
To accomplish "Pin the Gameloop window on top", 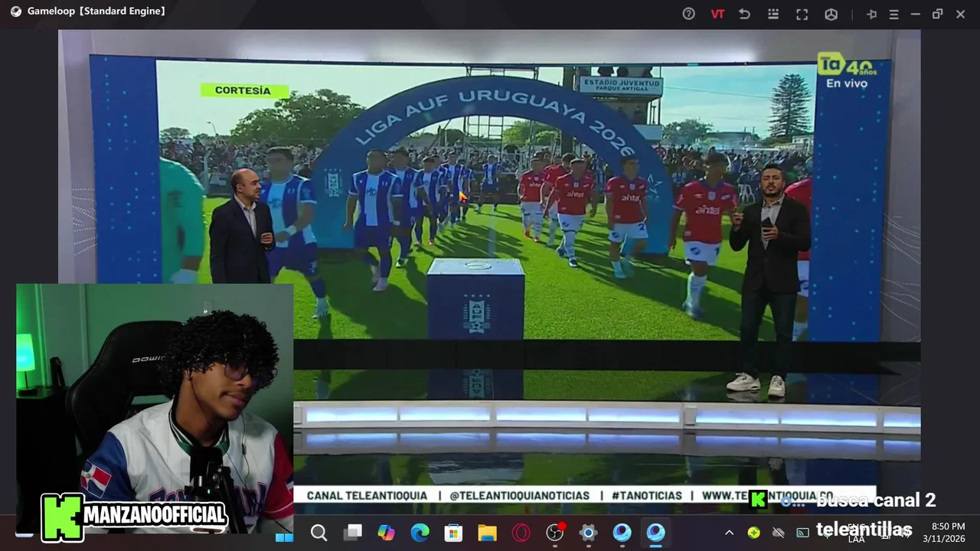I will point(871,14).
